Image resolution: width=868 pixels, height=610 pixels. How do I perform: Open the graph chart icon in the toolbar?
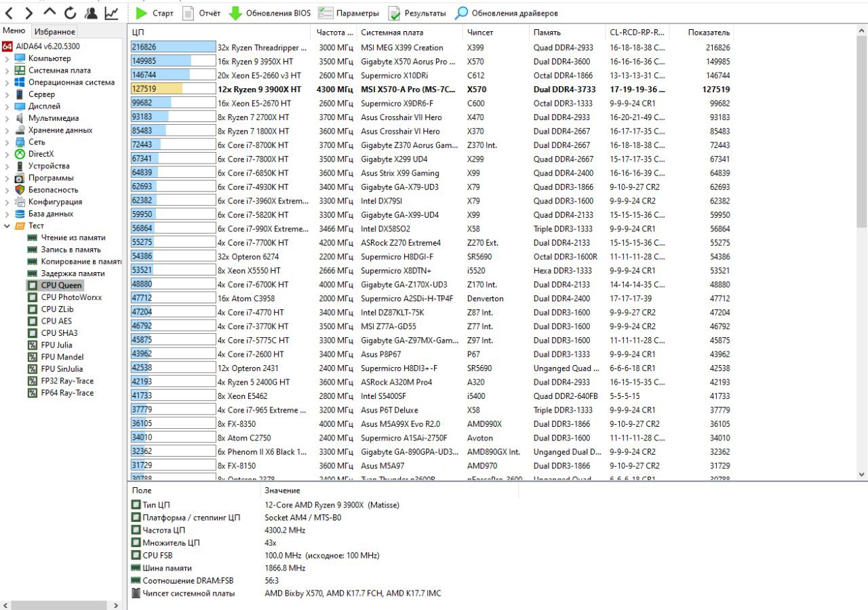coord(111,13)
